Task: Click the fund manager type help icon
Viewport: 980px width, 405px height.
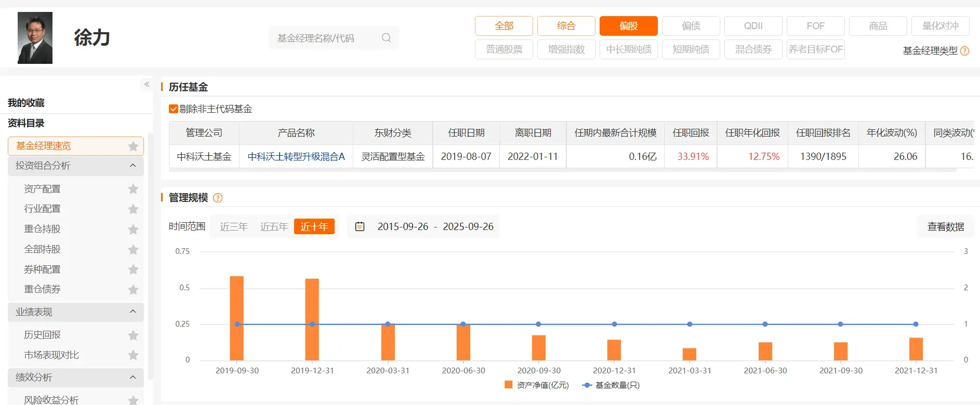Action: (x=965, y=51)
